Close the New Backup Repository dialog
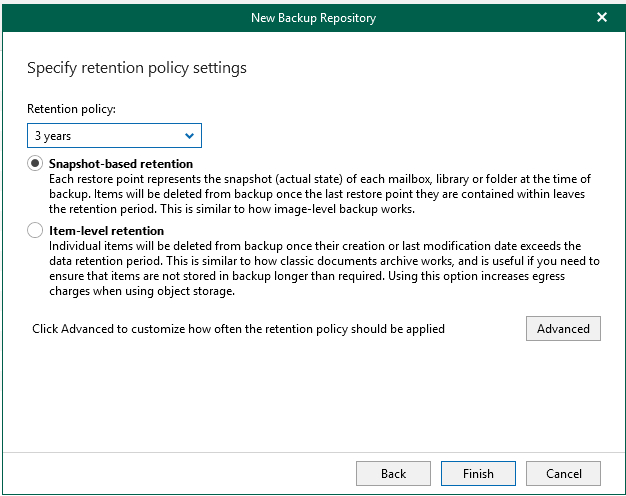The image size is (626, 496). 602,17
